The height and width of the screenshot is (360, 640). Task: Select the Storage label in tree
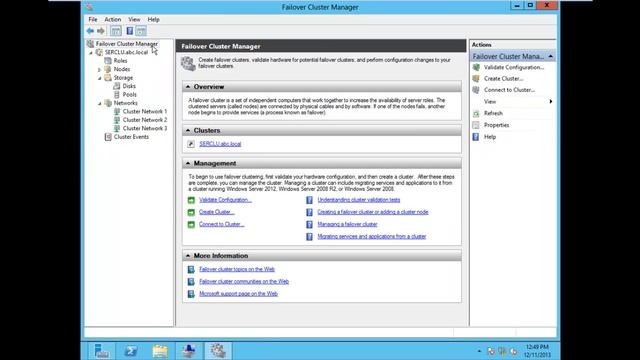tap(123, 78)
